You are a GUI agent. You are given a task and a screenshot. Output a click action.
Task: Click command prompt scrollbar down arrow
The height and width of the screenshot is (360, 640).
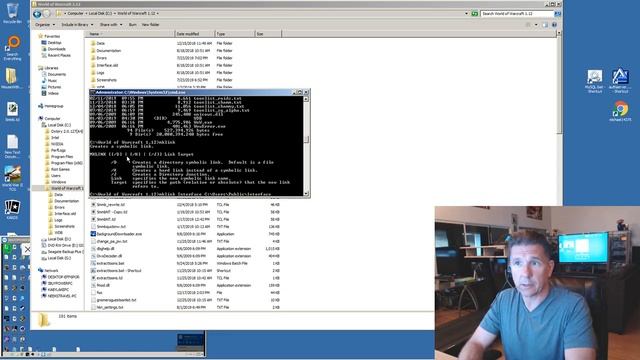click(x=307, y=194)
